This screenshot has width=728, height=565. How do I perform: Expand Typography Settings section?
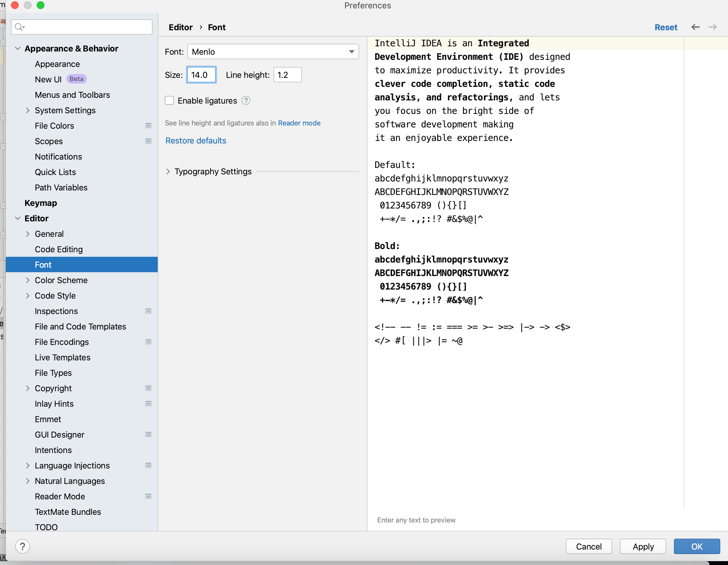coord(168,172)
